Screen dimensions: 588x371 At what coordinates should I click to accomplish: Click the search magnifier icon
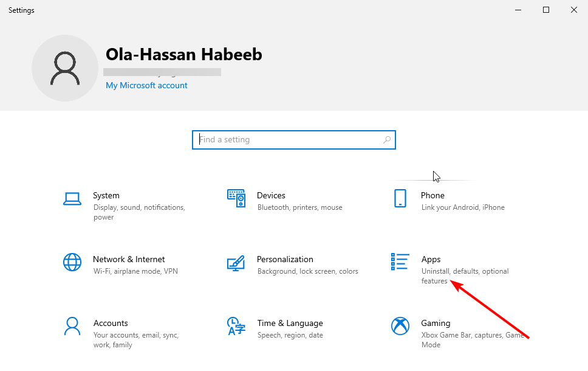(x=387, y=140)
